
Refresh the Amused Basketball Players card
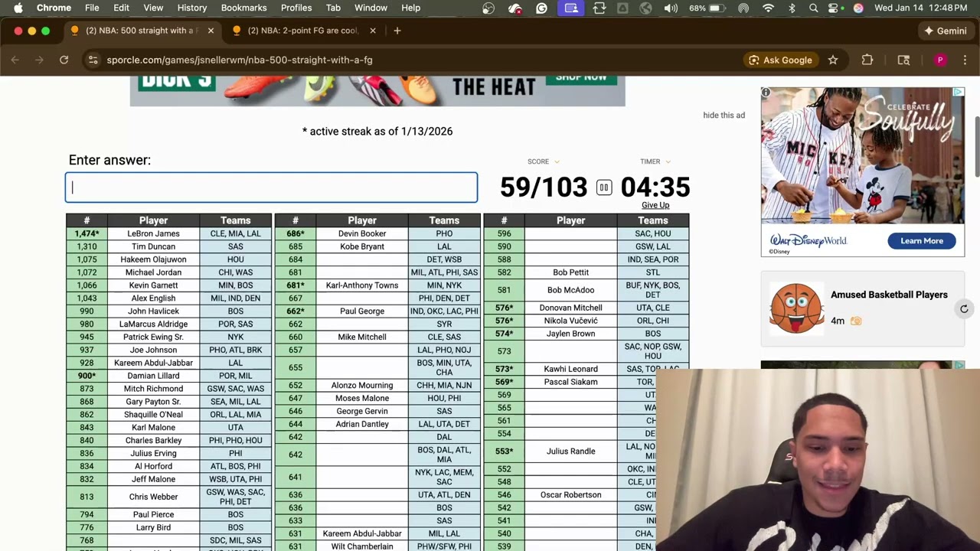click(x=964, y=309)
